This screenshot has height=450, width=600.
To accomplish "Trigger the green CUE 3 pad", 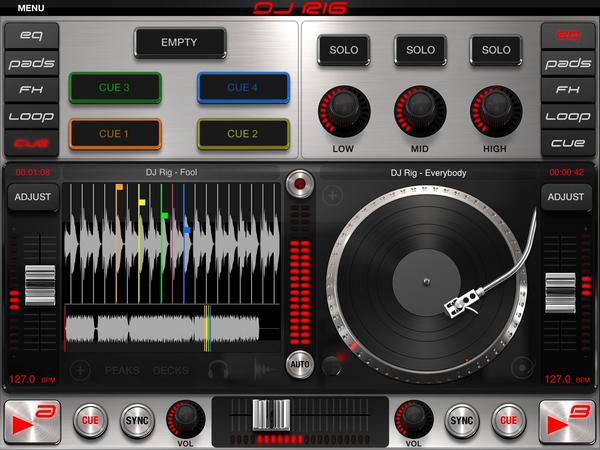I will [115, 88].
